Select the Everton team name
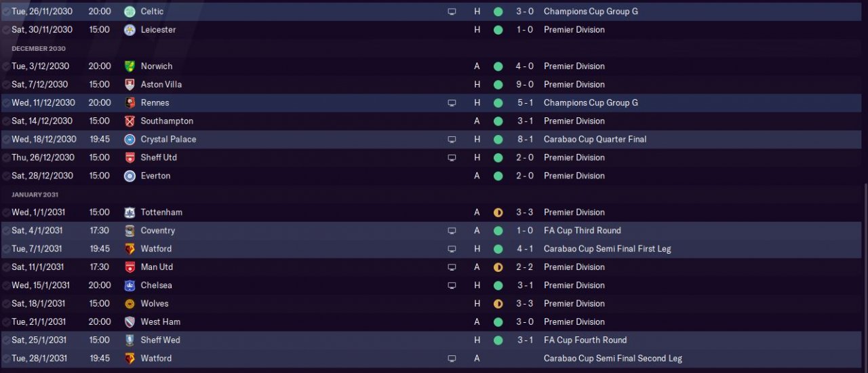868x373 pixels. click(155, 176)
